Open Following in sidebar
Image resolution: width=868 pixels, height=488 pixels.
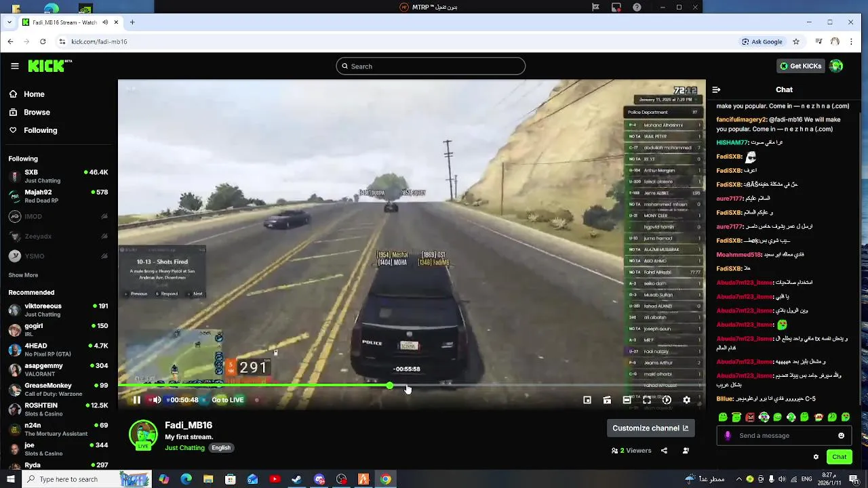(33, 130)
